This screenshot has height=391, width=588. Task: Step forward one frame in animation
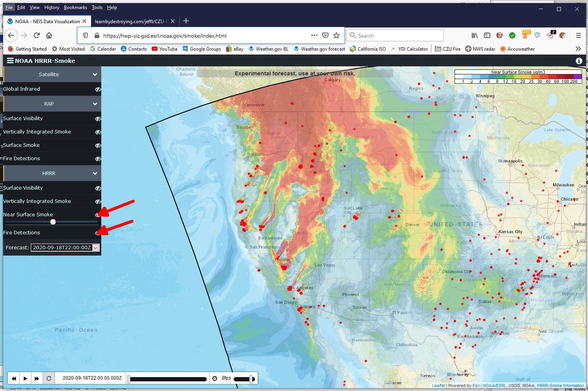click(37, 378)
